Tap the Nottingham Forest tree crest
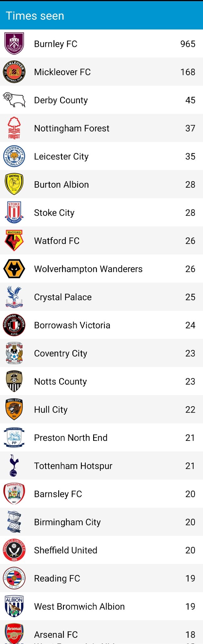Viewport: 203px width, 644px height. tap(14, 128)
